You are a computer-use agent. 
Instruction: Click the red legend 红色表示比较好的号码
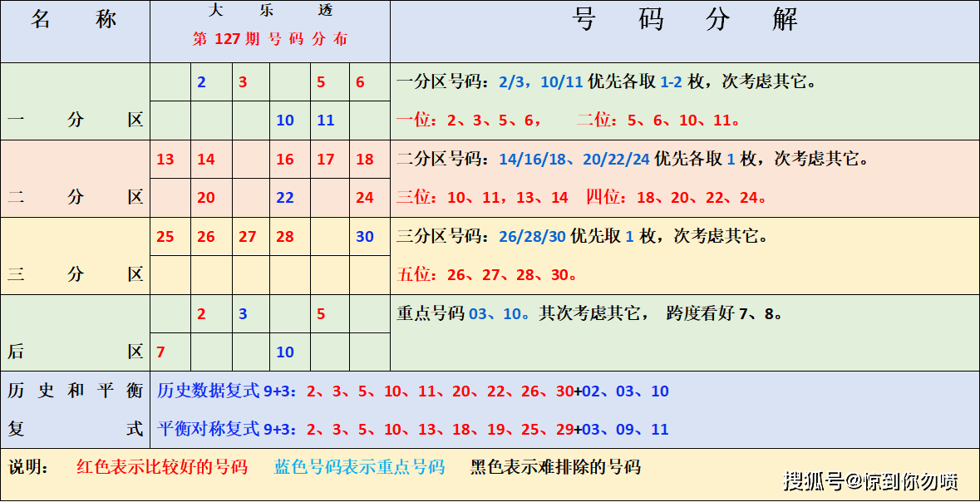pos(162,466)
